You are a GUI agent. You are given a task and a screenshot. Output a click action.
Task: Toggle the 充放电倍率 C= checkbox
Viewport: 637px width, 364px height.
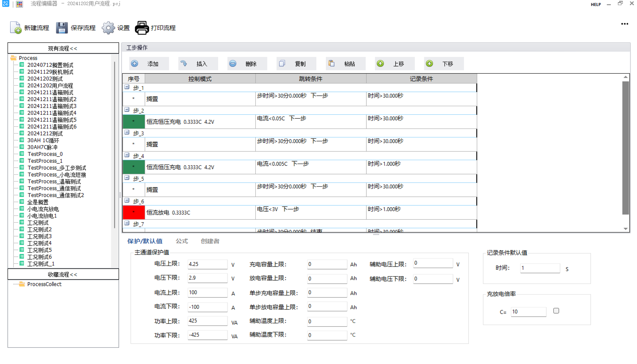pyautogui.click(x=556, y=311)
